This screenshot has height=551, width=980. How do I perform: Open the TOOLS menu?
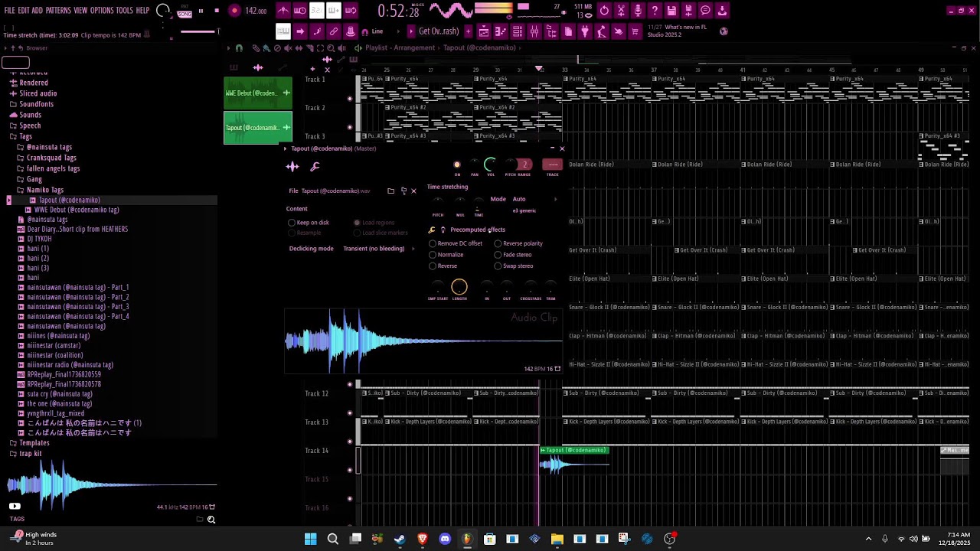(125, 11)
